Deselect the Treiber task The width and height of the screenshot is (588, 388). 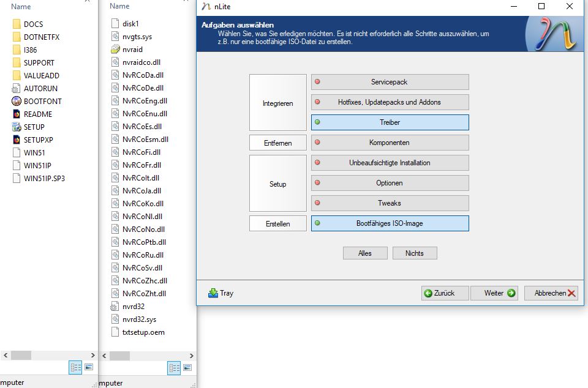[390, 122]
